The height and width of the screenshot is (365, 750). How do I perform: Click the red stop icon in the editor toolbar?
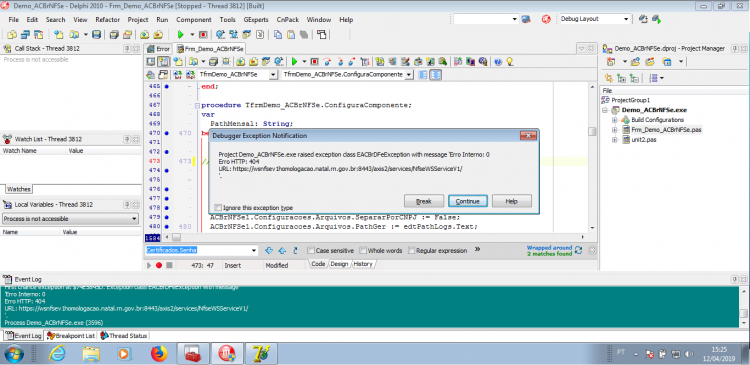(314, 61)
